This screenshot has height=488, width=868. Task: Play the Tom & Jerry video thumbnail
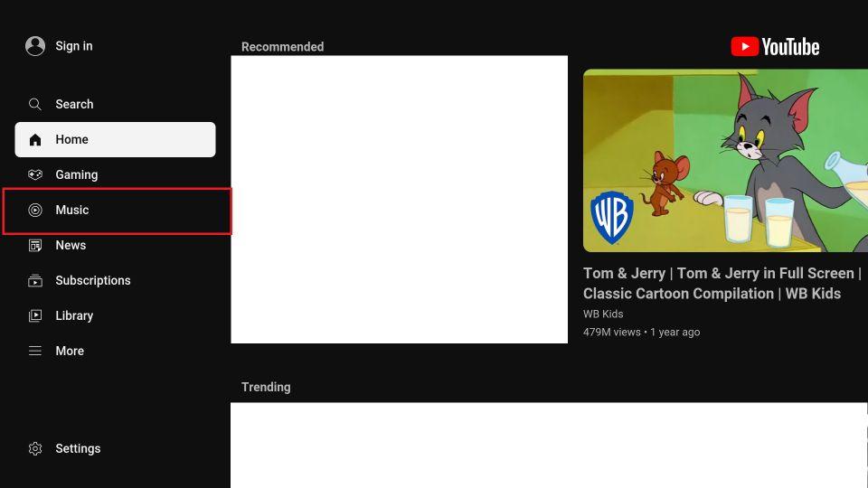pyautogui.click(x=725, y=161)
